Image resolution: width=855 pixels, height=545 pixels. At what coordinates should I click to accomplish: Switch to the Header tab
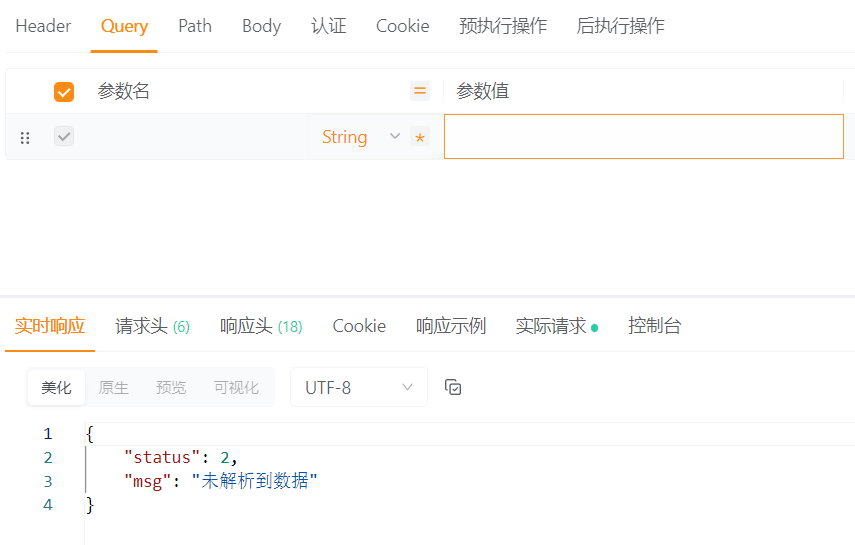click(43, 26)
